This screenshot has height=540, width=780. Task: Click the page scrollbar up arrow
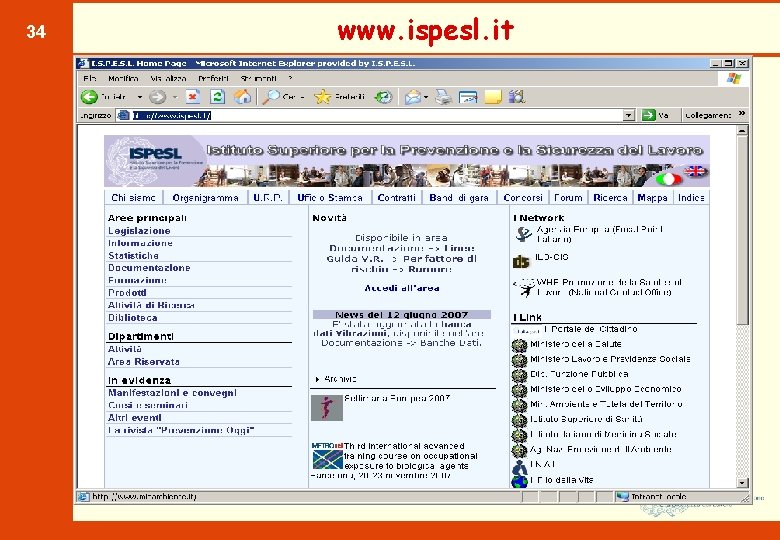coord(742,131)
